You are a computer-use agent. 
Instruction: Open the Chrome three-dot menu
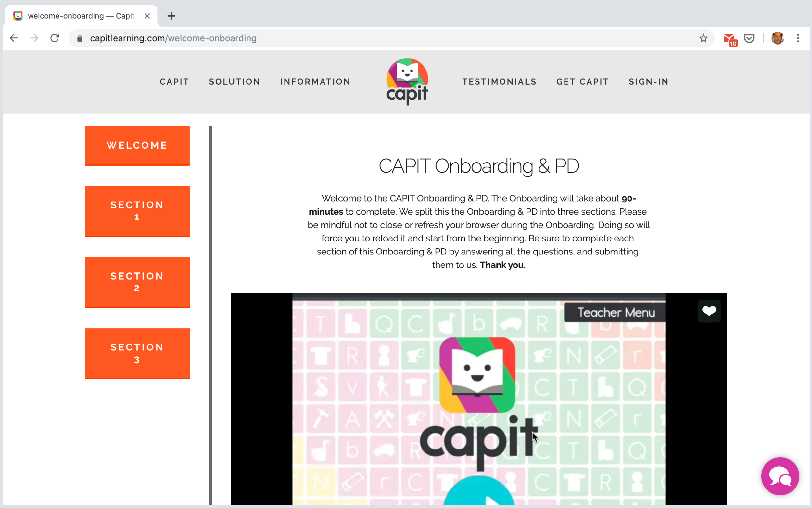798,38
